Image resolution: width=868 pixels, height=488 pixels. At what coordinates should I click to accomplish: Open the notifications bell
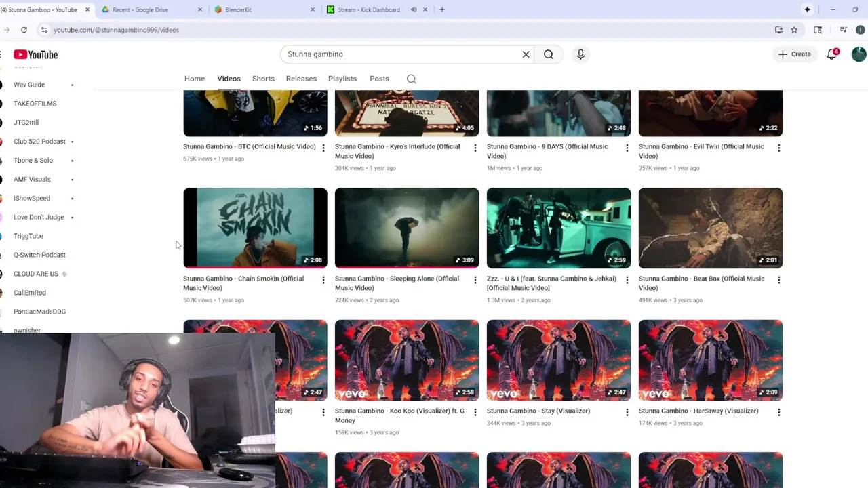(832, 54)
